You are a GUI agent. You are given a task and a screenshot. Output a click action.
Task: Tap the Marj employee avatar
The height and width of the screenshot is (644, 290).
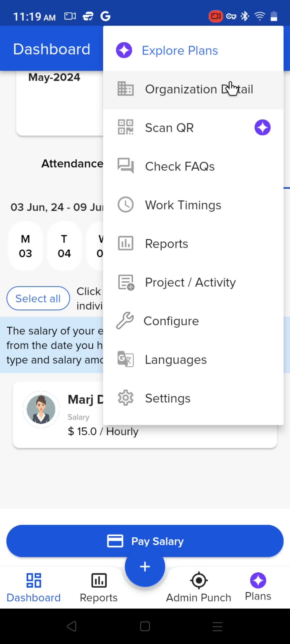coord(41,409)
